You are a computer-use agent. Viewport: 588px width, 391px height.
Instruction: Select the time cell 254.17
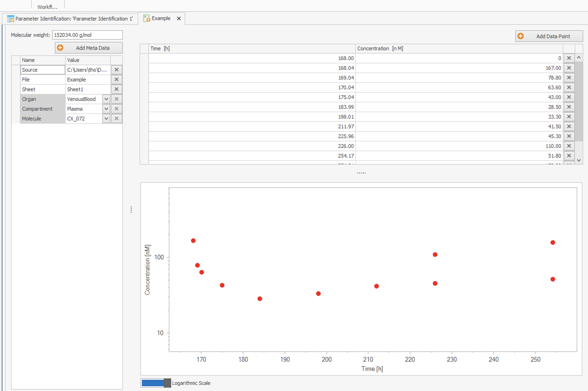point(252,156)
